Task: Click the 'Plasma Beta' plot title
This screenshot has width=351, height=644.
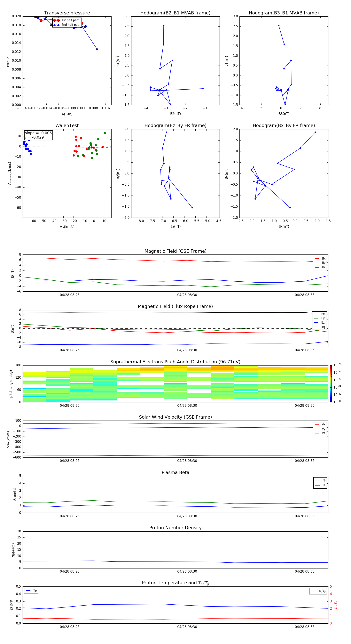Action: pos(175,472)
